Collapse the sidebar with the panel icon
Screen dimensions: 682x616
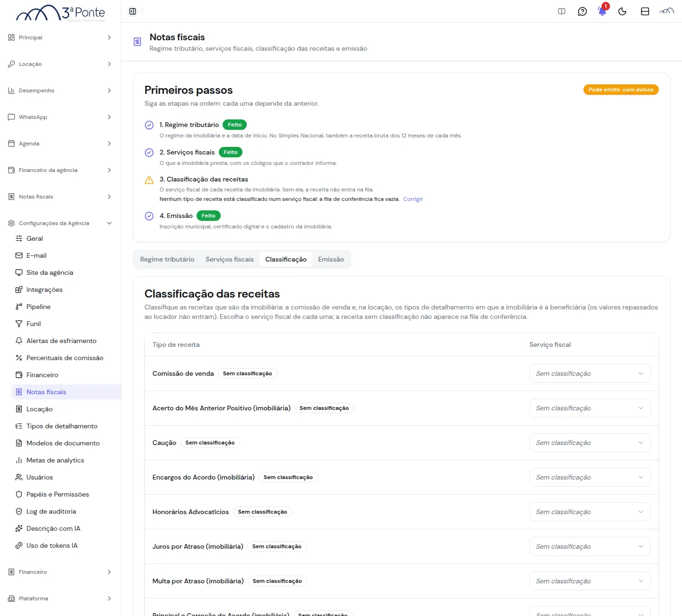click(133, 11)
